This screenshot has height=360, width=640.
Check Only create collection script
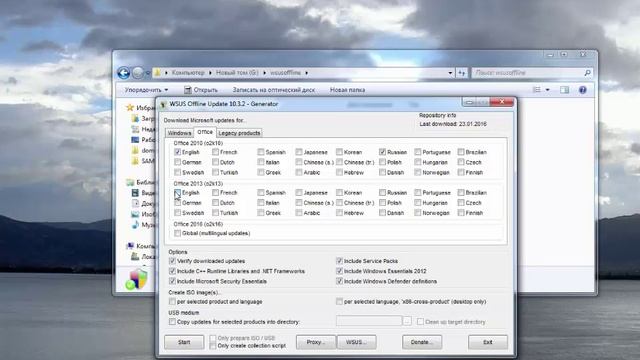[x=213, y=346]
